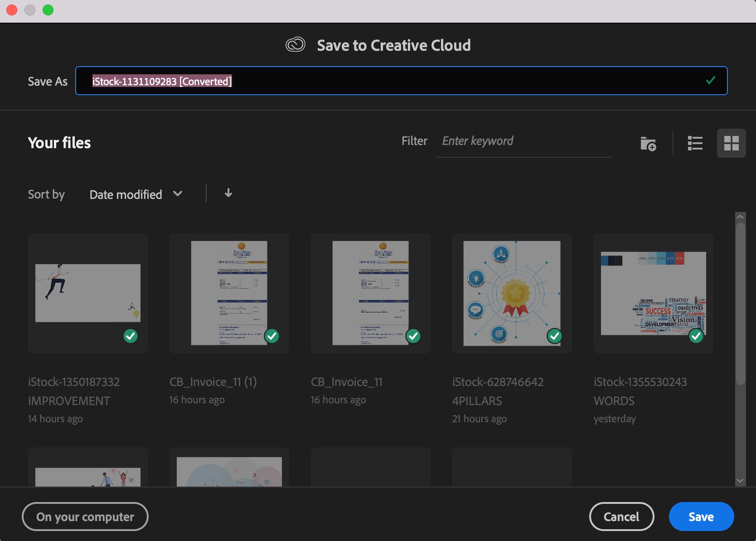756x541 pixels.
Task: Open partially visible people illustration thumbnail
Action: point(88,467)
